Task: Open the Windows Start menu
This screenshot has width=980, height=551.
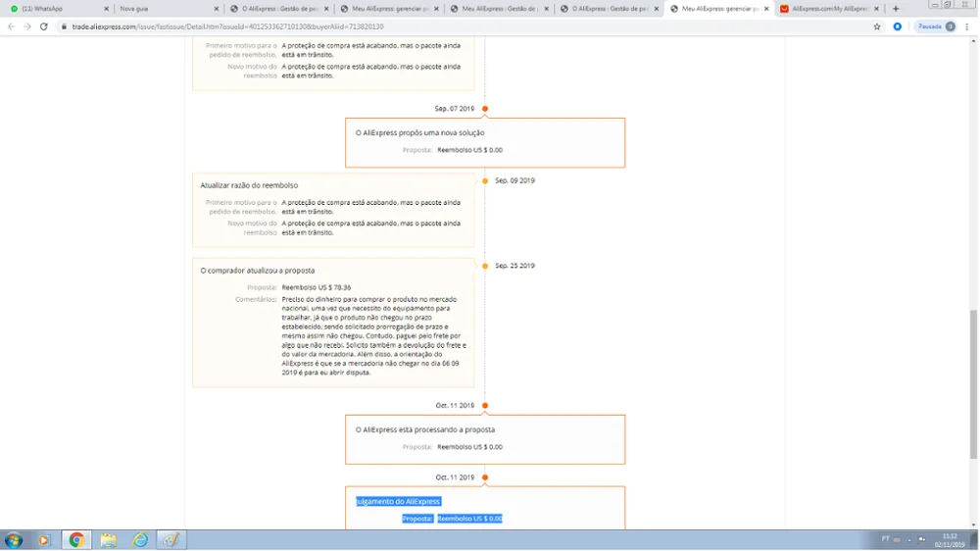Action: tap(13, 540)
